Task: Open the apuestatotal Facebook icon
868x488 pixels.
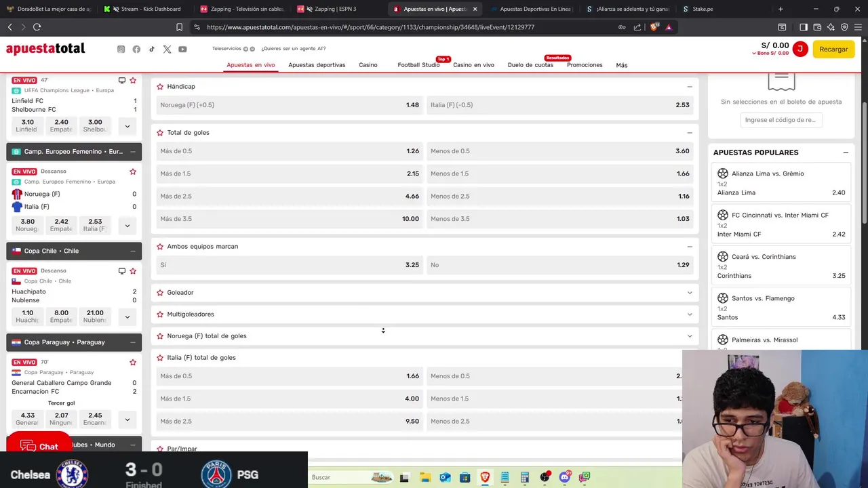Action: pos(136,49)
